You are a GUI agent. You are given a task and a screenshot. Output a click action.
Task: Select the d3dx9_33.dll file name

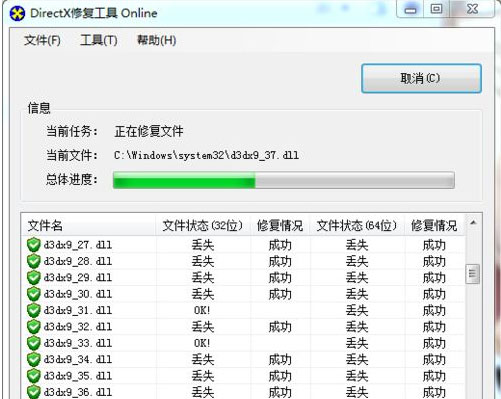pos(78,343)
